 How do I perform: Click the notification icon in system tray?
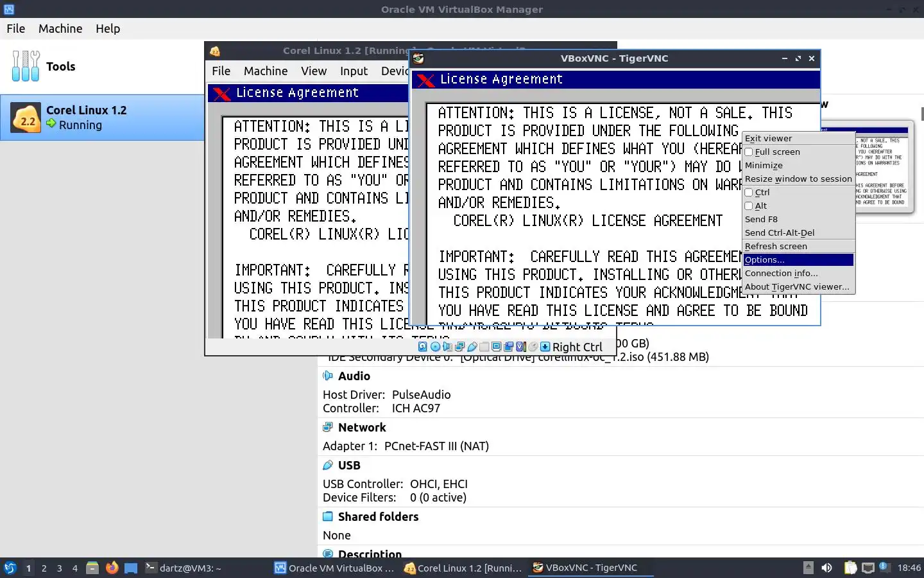pyautogui.click(x=885, y=567)
